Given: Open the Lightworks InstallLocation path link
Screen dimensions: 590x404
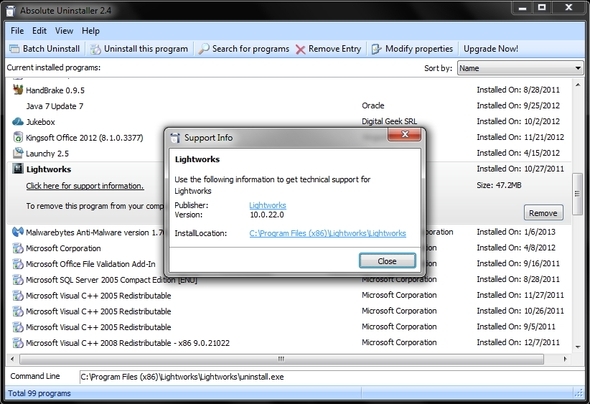Looking at the screenshot, I should [x=327, y=233].
